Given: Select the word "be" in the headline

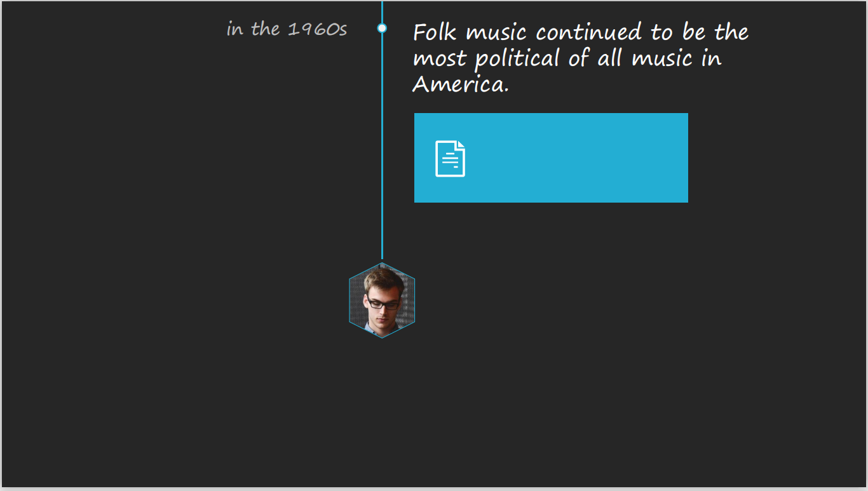Looking at the screenshot, I should [x=695, y=32].
